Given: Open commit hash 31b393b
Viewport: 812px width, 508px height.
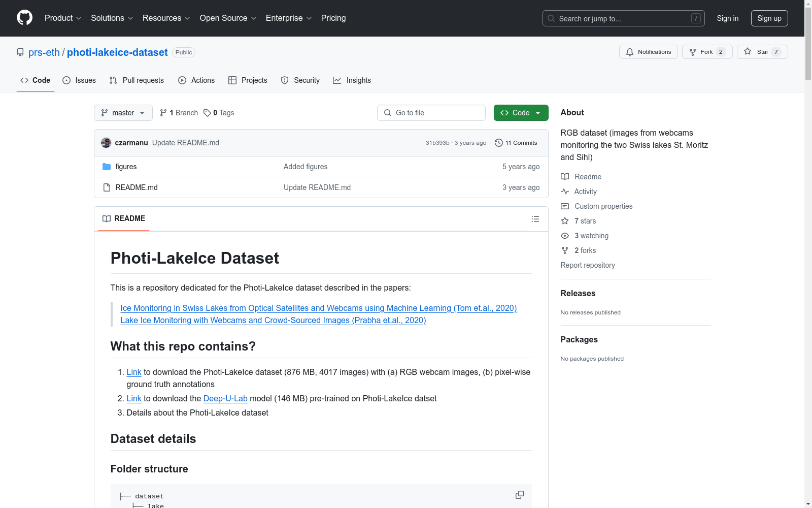Looking at the screenshot, I should 437,143.
